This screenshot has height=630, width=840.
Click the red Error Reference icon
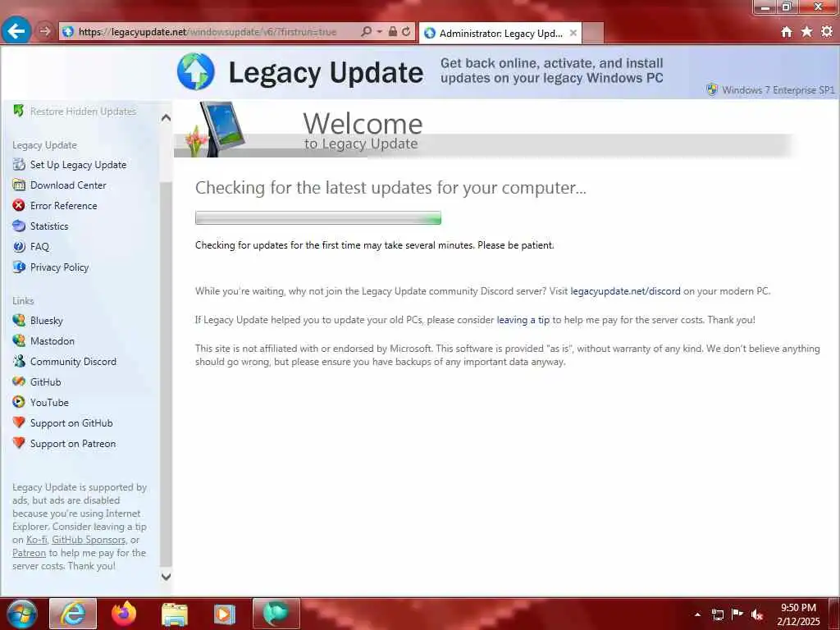pyautogui.click(x=19, y=205)
